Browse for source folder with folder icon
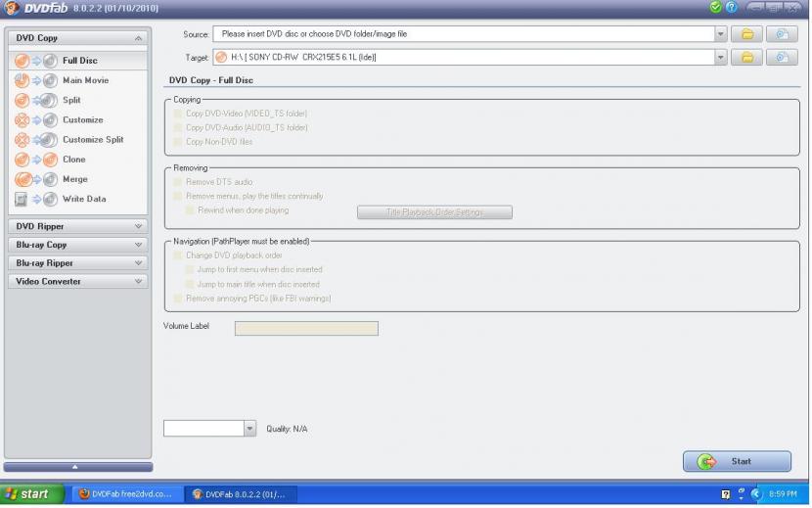The width and height of the screenshot is (812, 508). 748,34
